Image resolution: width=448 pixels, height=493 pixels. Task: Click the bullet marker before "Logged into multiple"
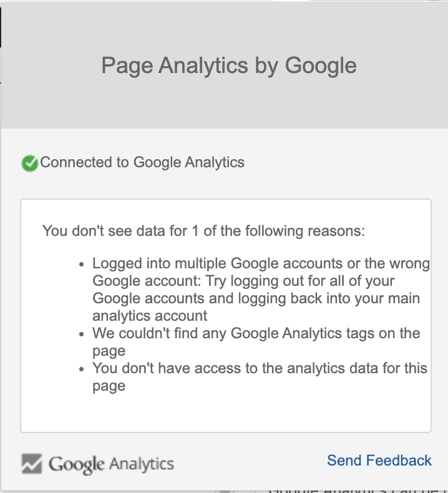pyautogui.click(x=82, y=265)
